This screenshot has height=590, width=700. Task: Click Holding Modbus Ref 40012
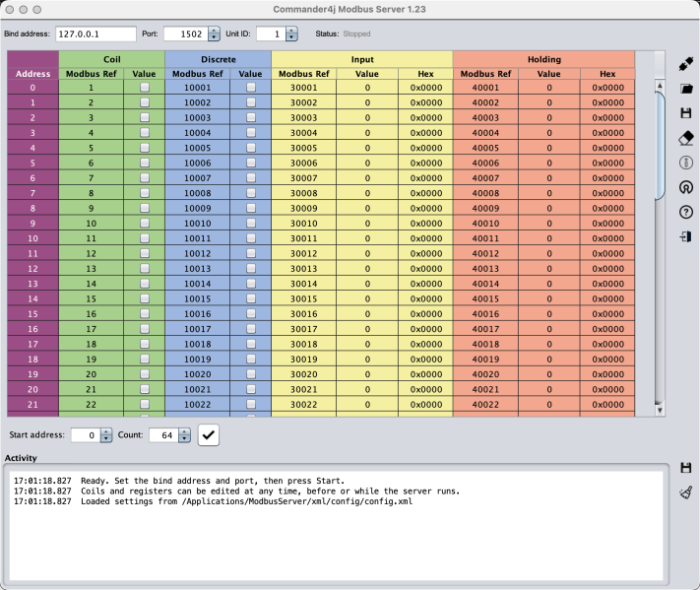485,253
